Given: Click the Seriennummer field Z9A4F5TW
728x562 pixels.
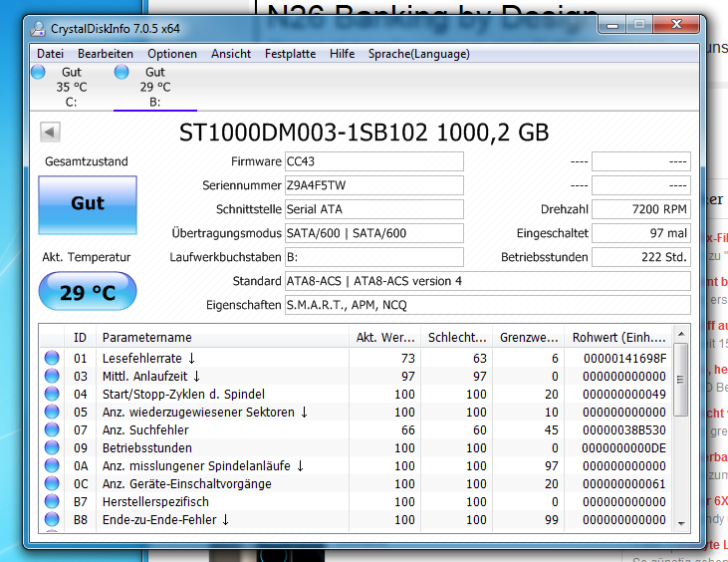Looking at the screenshot, I should 374,185.
